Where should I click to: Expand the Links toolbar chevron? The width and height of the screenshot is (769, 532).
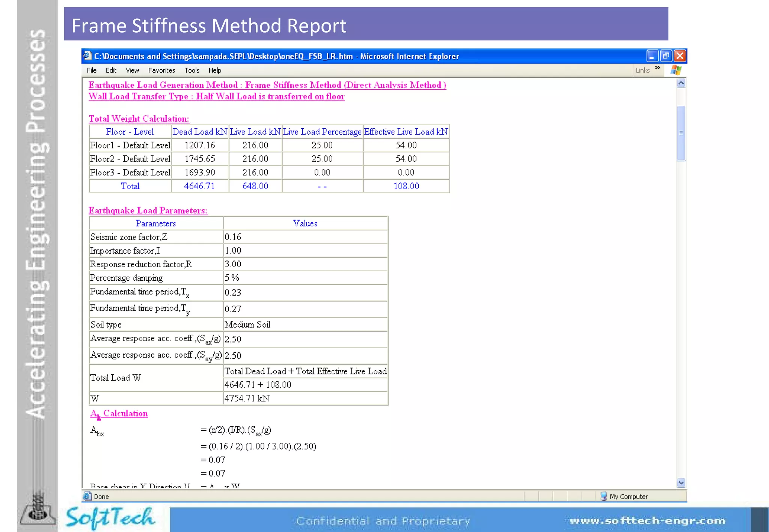pos(657,68)
